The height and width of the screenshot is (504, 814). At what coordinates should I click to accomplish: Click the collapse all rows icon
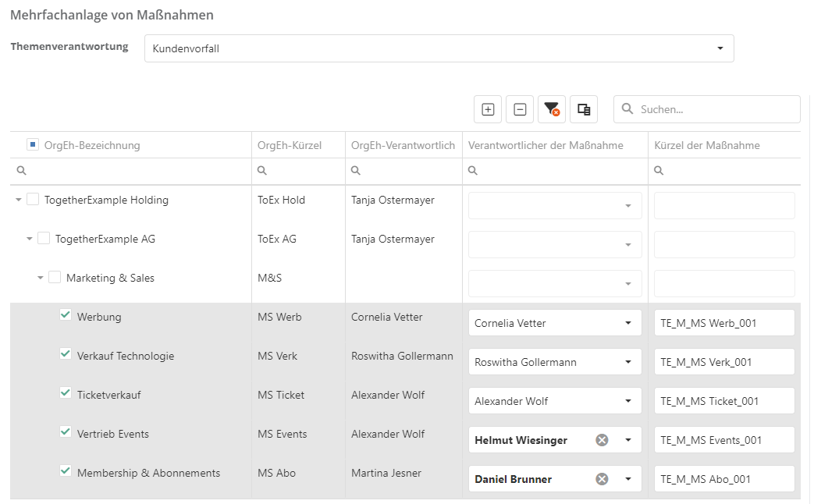pyautogui.click(x=520, y=109)
